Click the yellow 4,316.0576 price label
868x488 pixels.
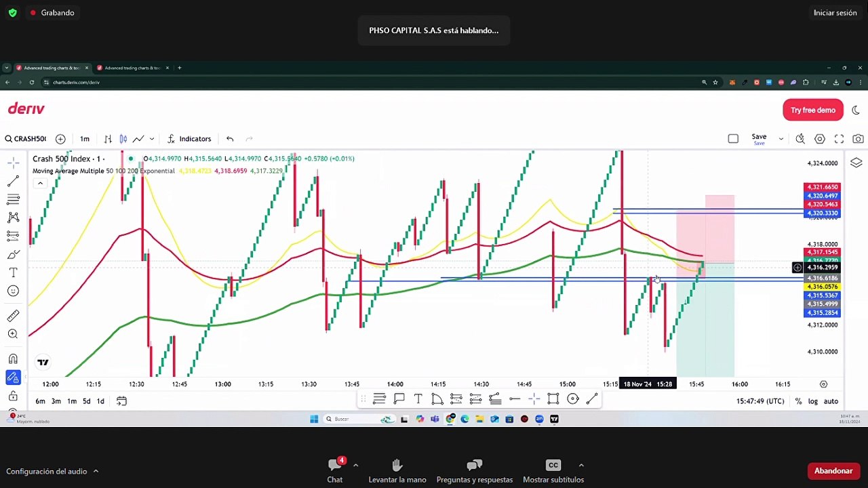click(x=822, y=287)
